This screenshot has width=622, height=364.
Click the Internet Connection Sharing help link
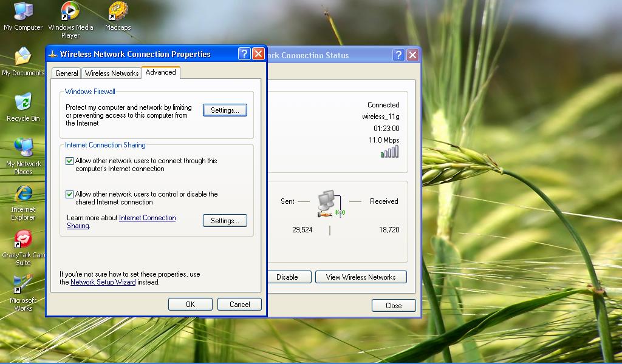coord(121,222)
